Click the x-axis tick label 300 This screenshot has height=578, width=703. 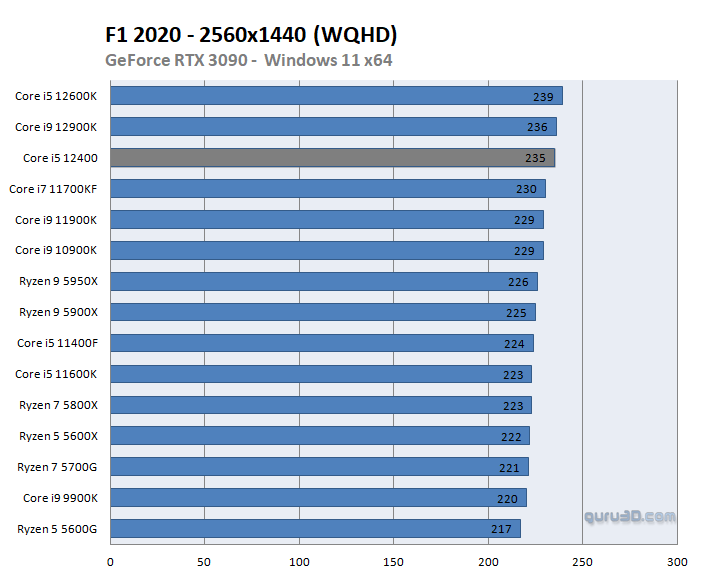point(677,562)
